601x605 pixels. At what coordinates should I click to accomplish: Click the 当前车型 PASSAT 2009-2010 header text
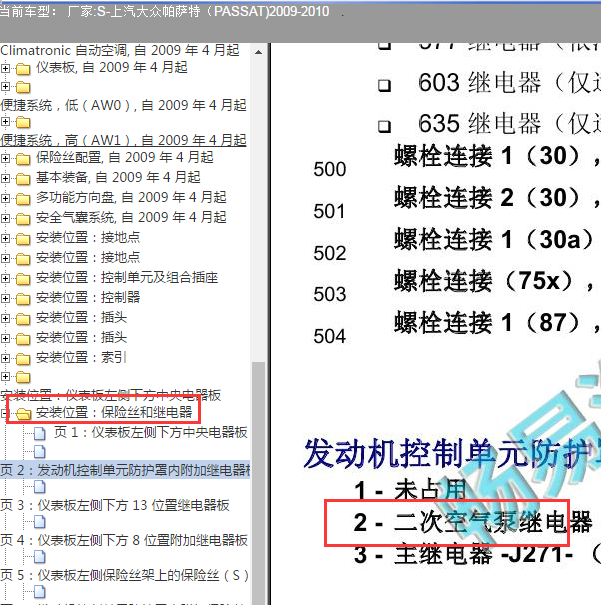click(x=164, y=12)
